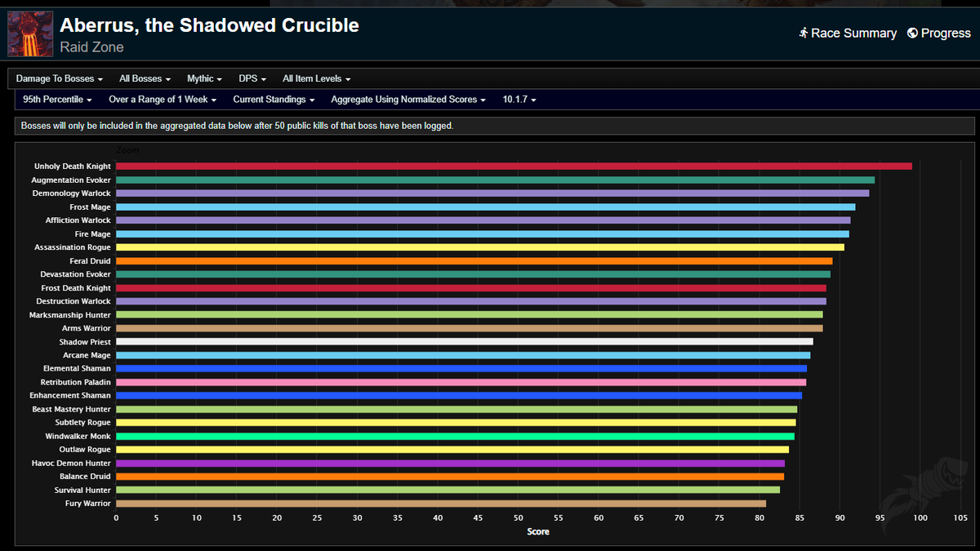Open the Mythic difficulty dropdown
The image size is (980, 551).
coord(204,79)
